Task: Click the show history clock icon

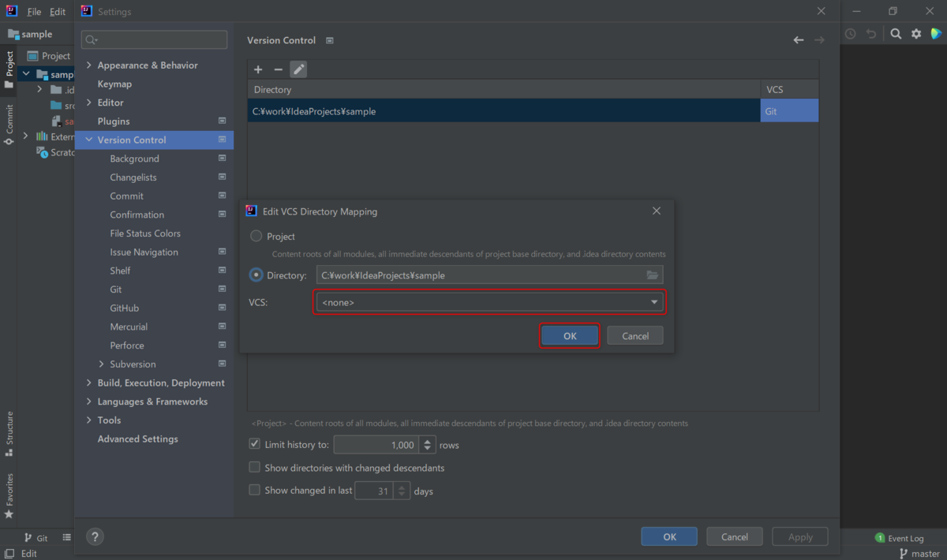Action: (x=851, y=34)
